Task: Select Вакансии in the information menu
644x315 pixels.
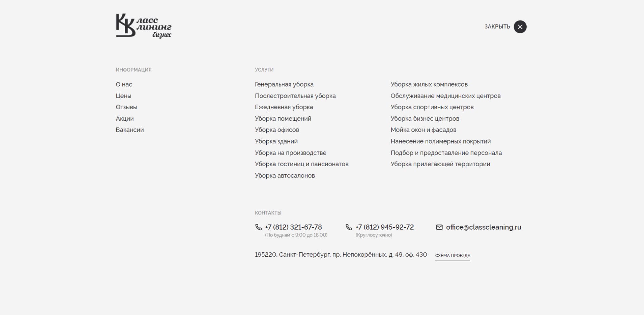Action: (x=129, y=130)
